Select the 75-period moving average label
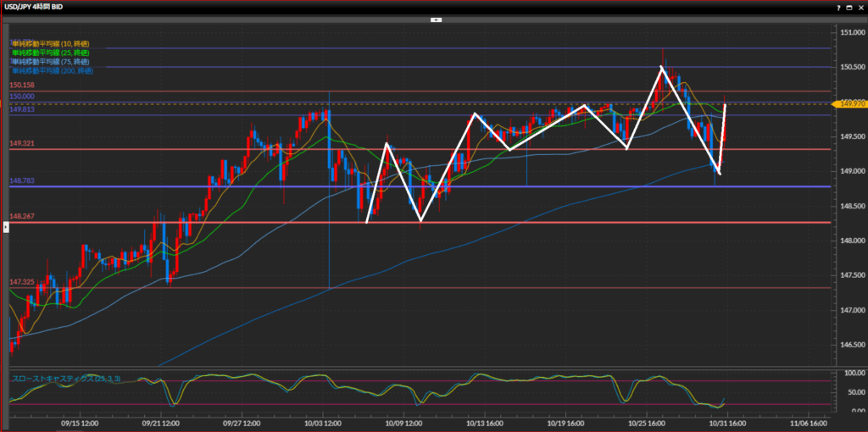Image resolution: width=868 pixels, height=432 pixels. (x=50, y=62)
